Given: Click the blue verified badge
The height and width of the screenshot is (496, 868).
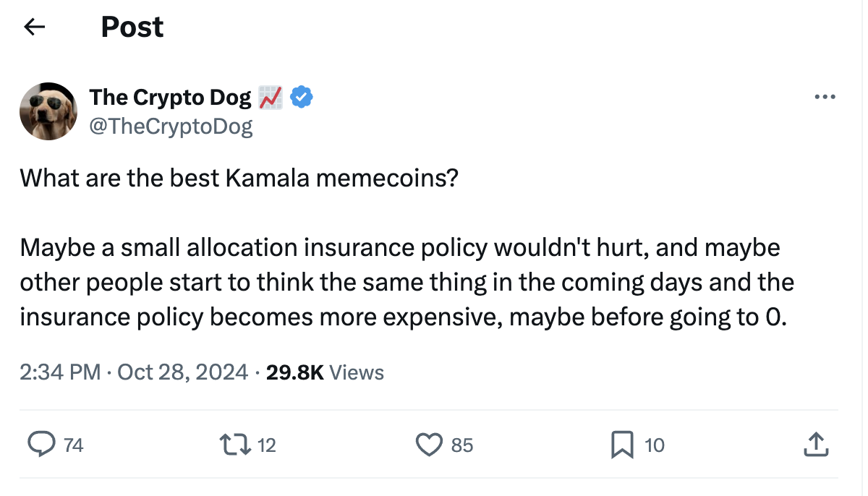Looking at the screenshot, I should (302, 97).
